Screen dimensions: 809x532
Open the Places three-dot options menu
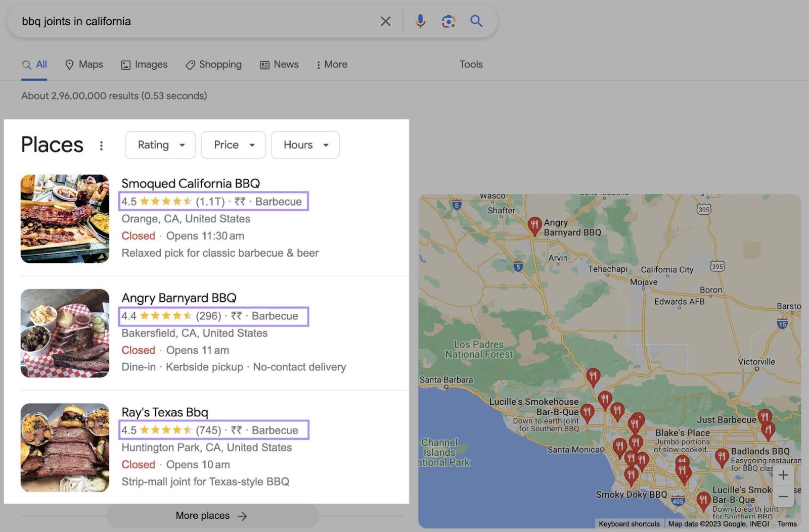[101, 146]
